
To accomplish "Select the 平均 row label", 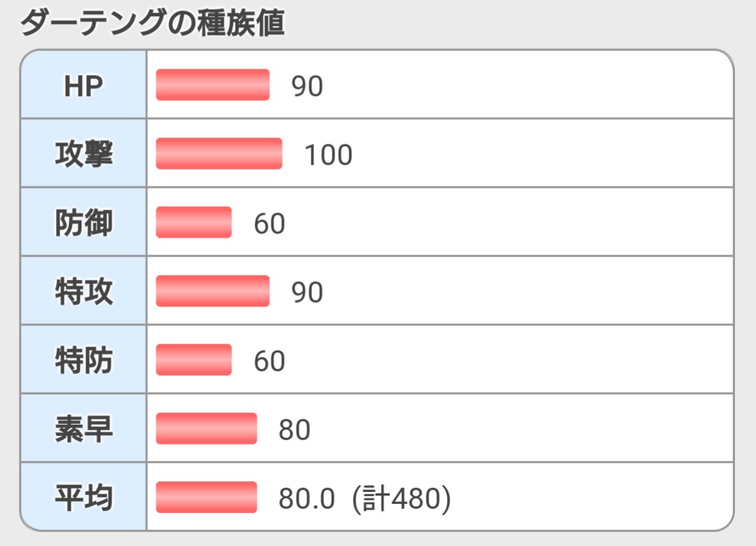I will (x=83, y=498).
